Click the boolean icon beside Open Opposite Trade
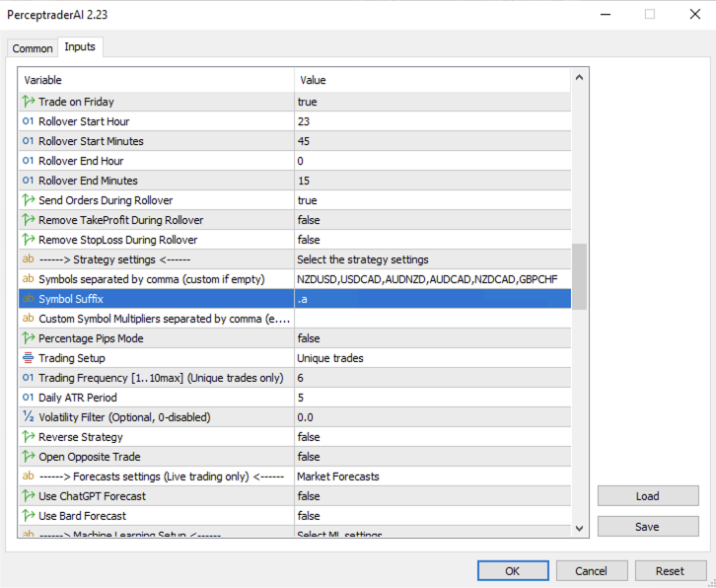 [29, 457]
